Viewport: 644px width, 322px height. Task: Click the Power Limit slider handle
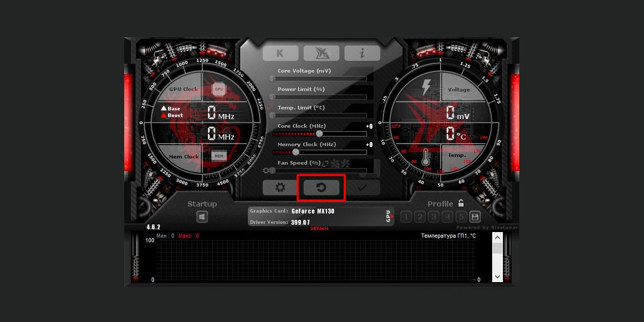click(x=272, y=97)
